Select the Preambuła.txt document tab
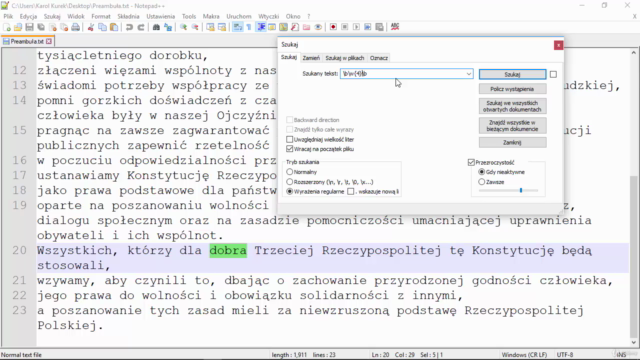 pos(27,41)
